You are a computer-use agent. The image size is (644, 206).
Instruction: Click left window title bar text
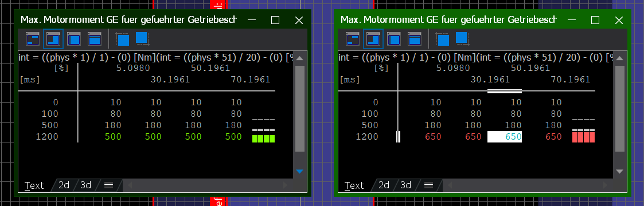128,19
